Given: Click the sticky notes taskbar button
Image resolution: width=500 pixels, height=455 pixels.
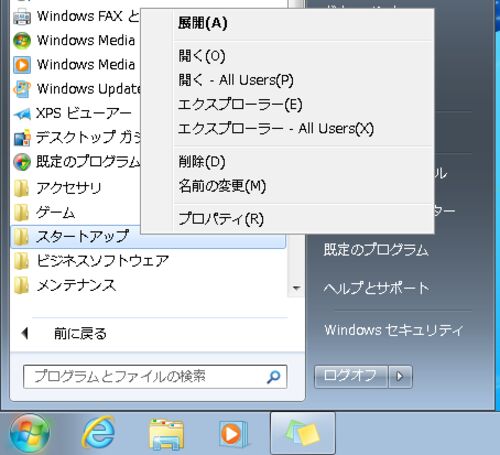Looking at the screenshot, I should point(303,433).
